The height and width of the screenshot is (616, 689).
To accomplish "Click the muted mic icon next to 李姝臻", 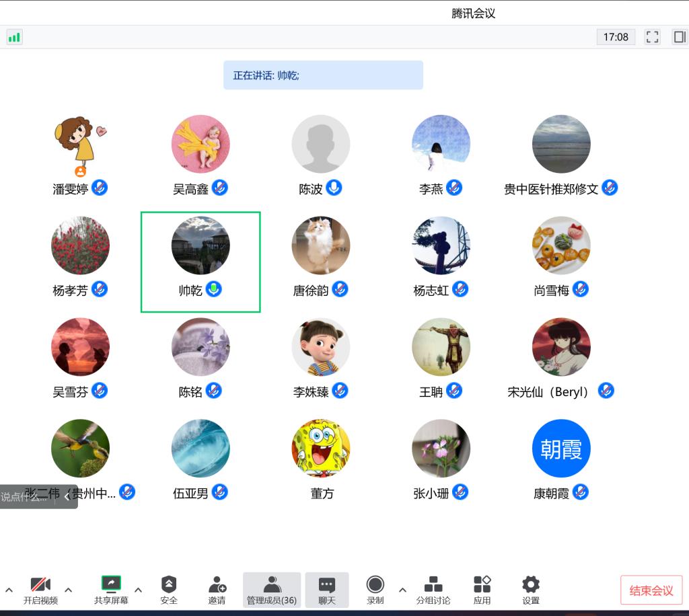I will pos(340,391).
